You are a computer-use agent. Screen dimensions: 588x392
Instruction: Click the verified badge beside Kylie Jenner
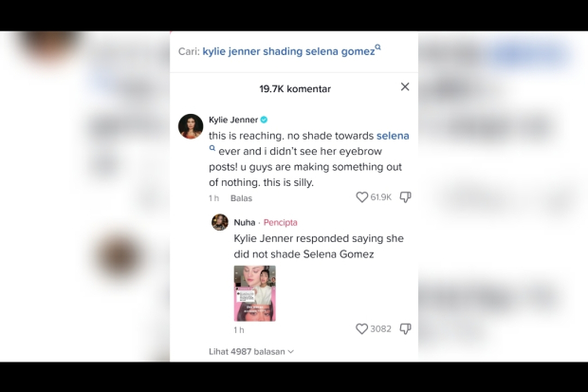264,120
